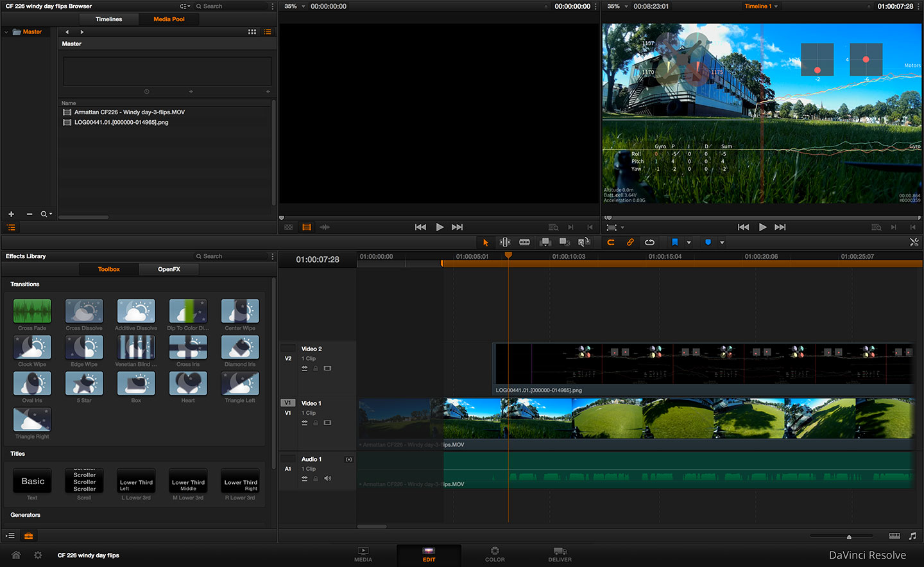This screenshot has height=567, width=924.
Task: Open source viewer 35% zoom dropdown
Action: pyautogui.click(x=291, y=6)
